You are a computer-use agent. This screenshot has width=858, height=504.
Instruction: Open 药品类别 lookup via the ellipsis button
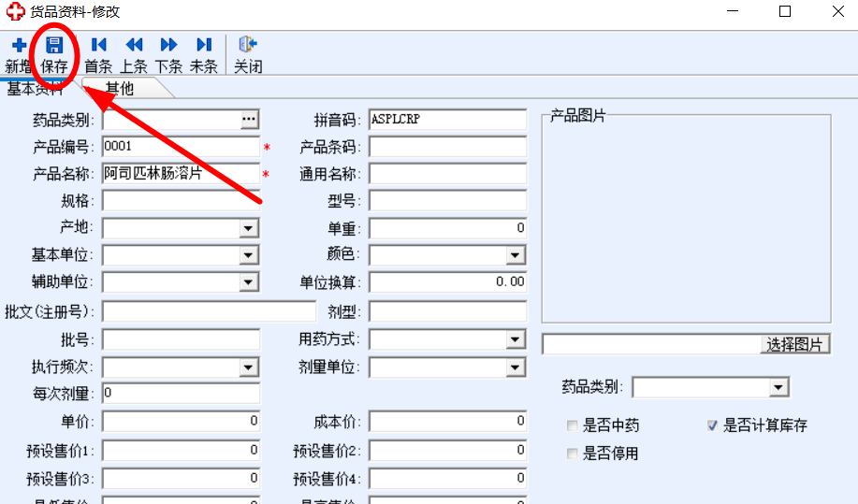[x=249, y=119]
